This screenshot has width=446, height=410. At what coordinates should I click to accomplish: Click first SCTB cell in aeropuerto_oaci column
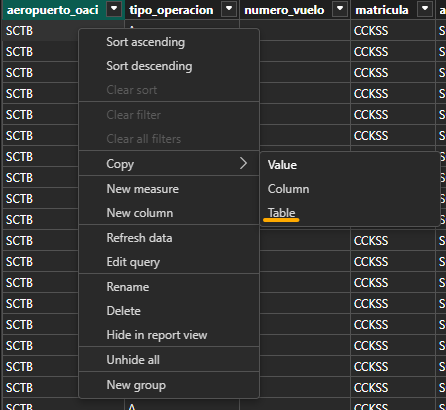click(40, 31)
